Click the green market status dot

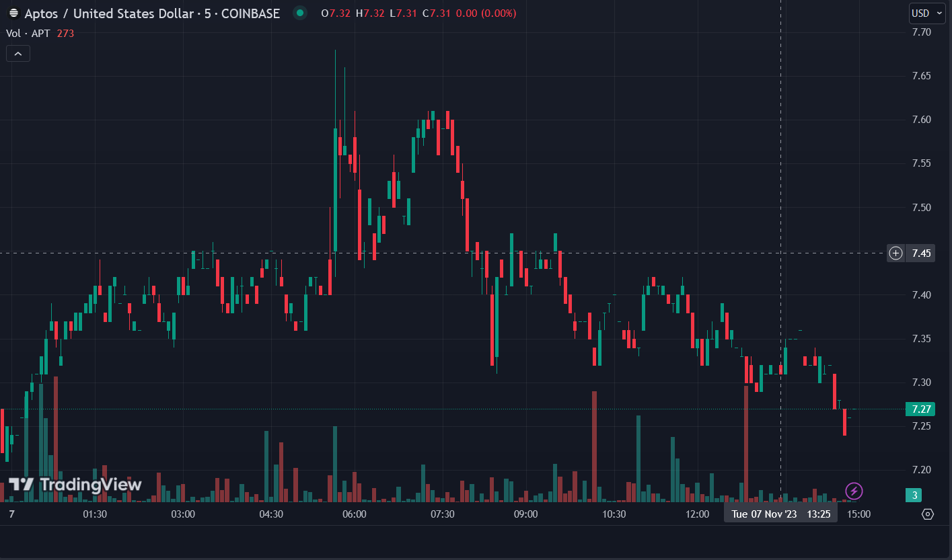(300, 13)
